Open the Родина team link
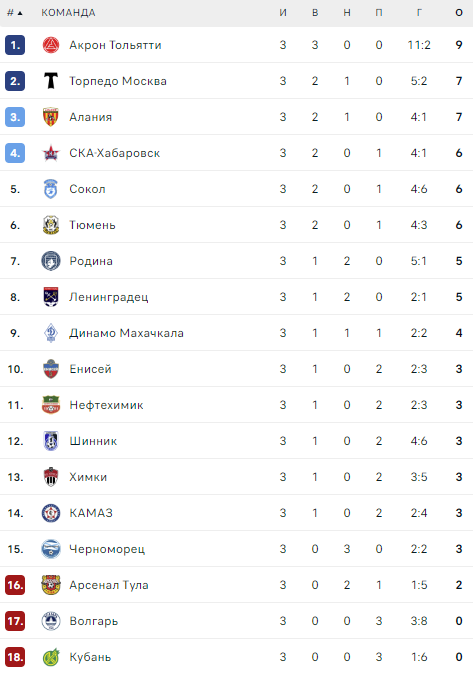The image size is (473, 673). pos(91,261)
